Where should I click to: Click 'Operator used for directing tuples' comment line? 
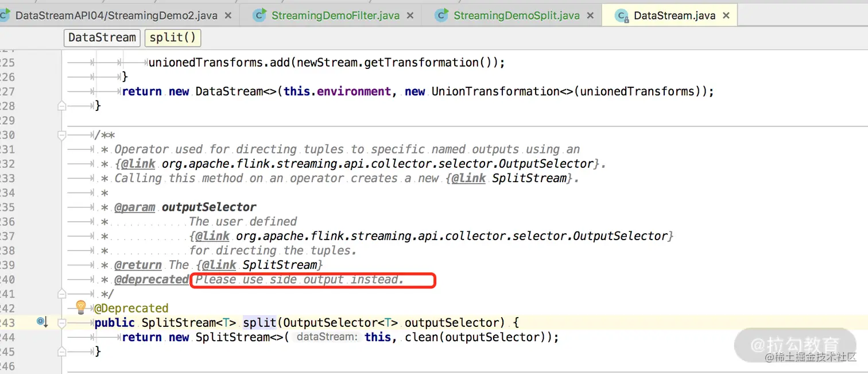click(347, 149)
